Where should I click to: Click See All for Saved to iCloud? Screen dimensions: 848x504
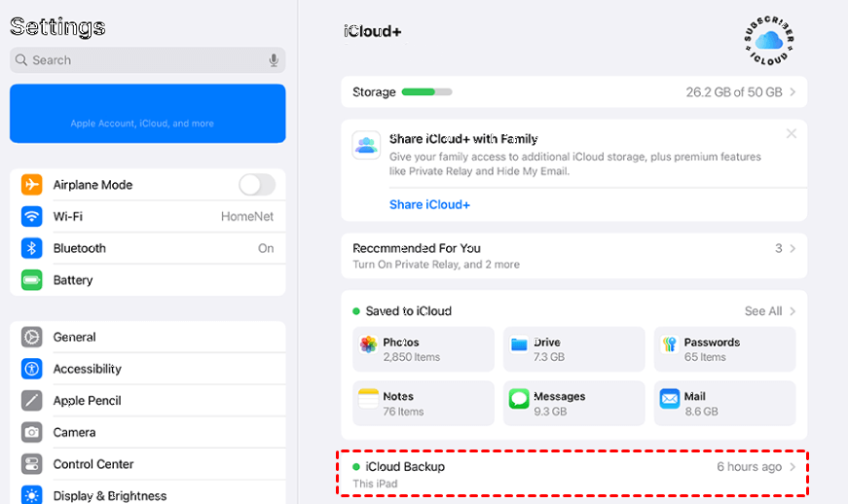[762, 311]
